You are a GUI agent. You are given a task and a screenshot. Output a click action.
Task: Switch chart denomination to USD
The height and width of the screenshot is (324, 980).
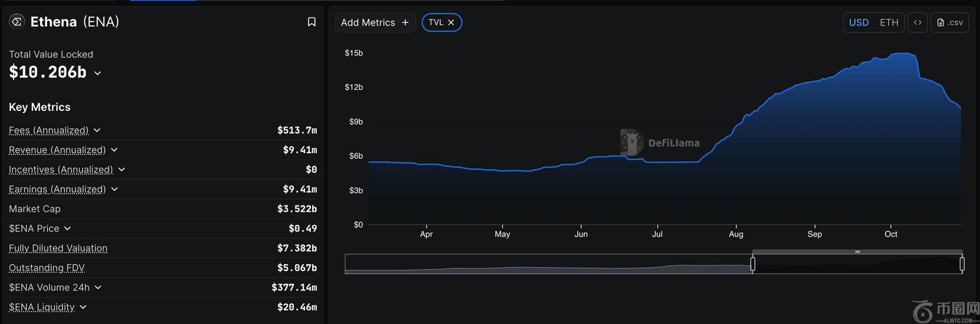(x=859, y=22)
